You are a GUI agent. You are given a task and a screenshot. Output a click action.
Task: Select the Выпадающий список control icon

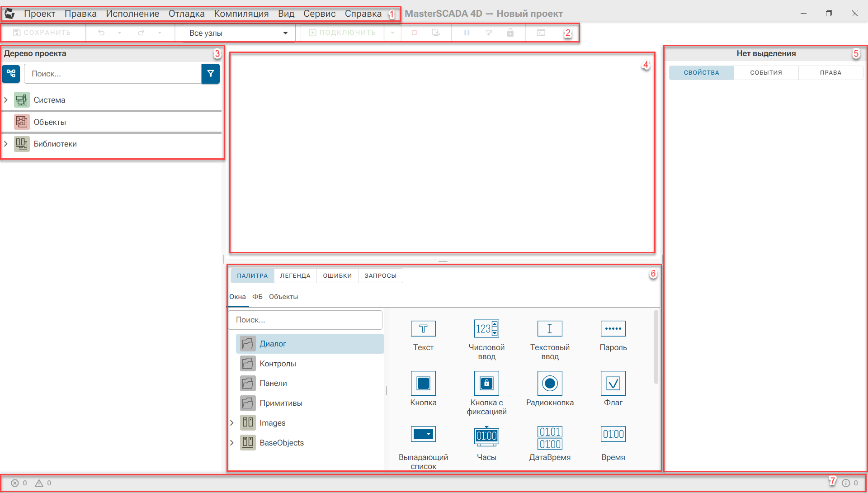423,434
